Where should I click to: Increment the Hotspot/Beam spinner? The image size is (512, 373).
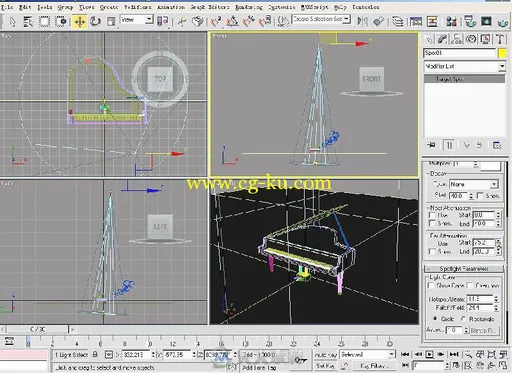coord(496,297)
